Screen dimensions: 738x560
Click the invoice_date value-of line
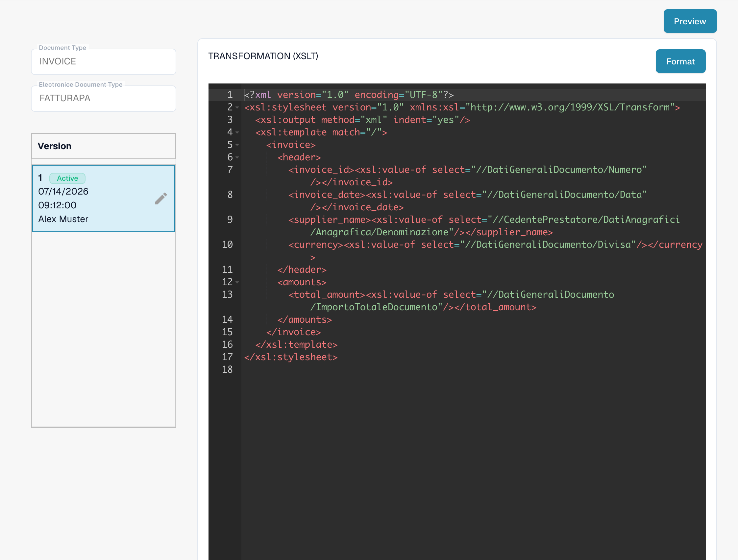click(467, 201)
